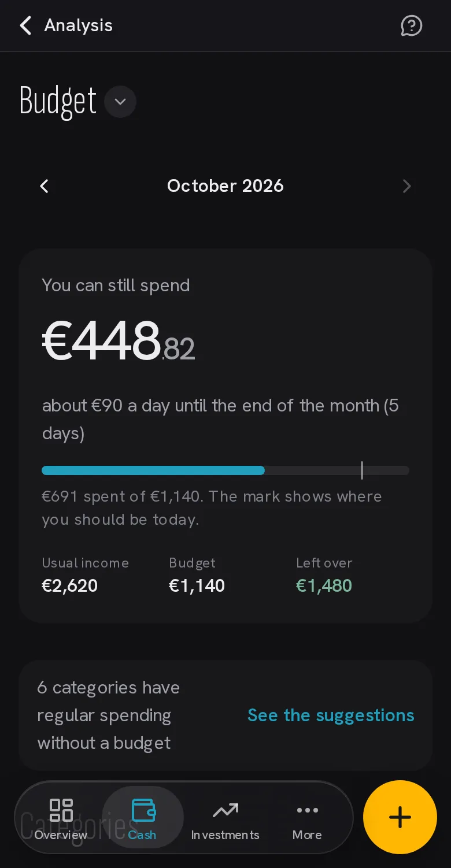The height and width of the screenshot is (868, 451).
Task: Expand the Budget view dropdown chevron
Action: 120,102
